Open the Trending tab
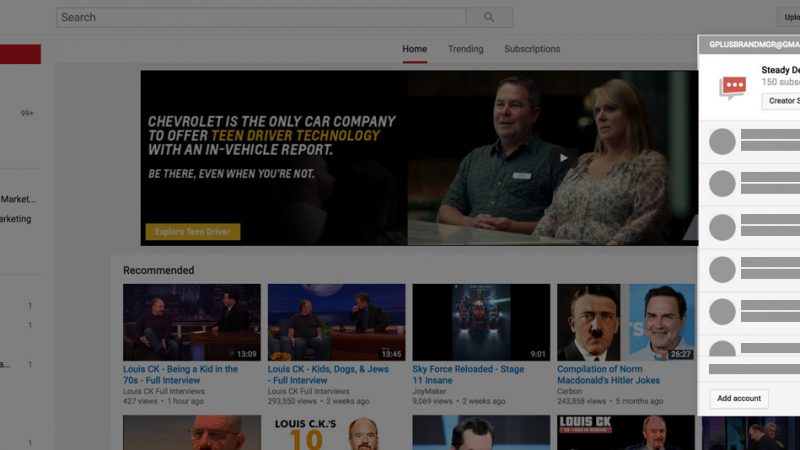 pyautogui.click(x=465, y=49)
